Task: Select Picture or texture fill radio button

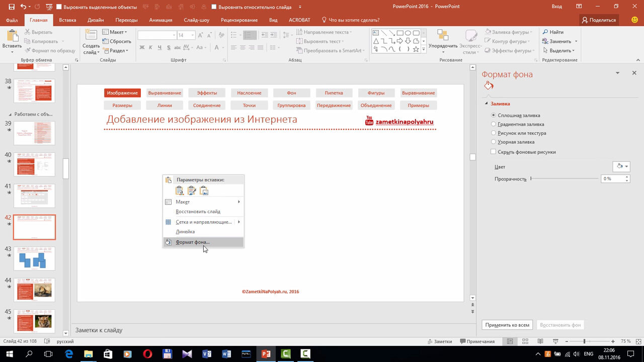Action: click(x=494, y=133)
